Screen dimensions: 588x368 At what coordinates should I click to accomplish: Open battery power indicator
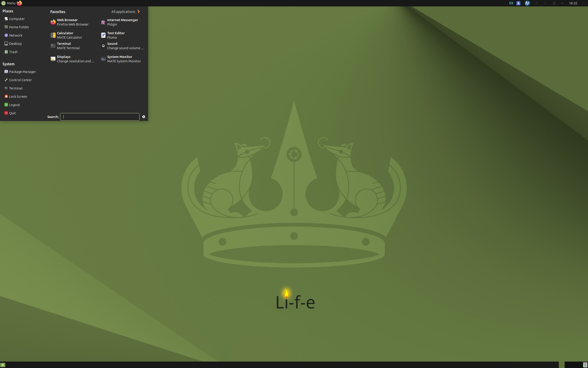pyautogui.click(x=554, y=3)
